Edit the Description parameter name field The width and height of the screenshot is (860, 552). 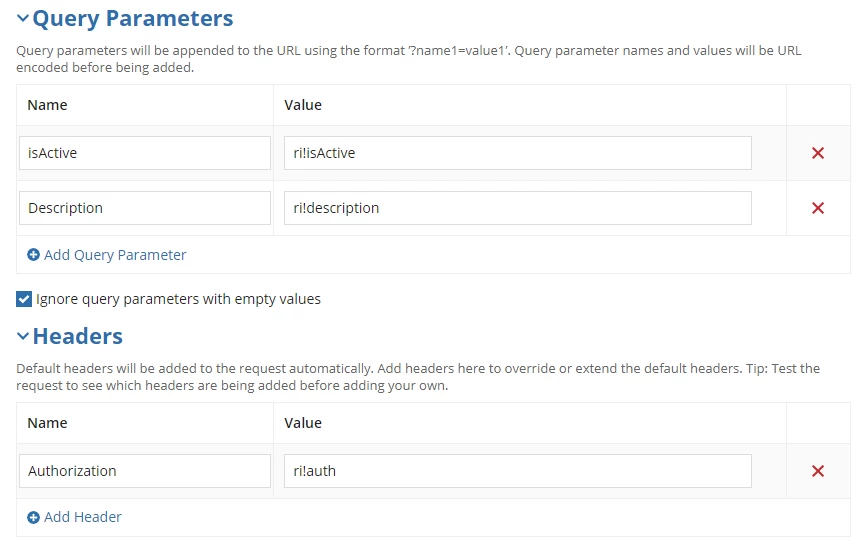pyautogui.click(x=145, y=208)
